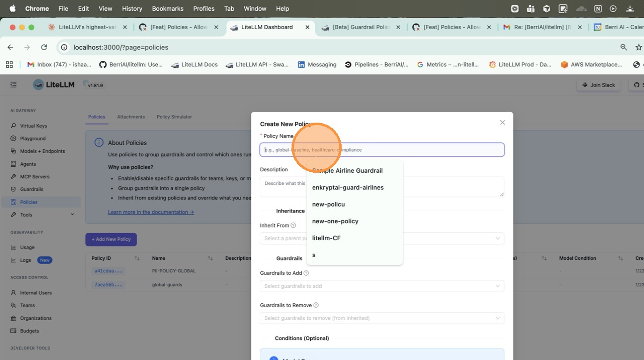Click the help icon beside Guardrails to Add
Screen dimensions: 644x360
point(306,273)
